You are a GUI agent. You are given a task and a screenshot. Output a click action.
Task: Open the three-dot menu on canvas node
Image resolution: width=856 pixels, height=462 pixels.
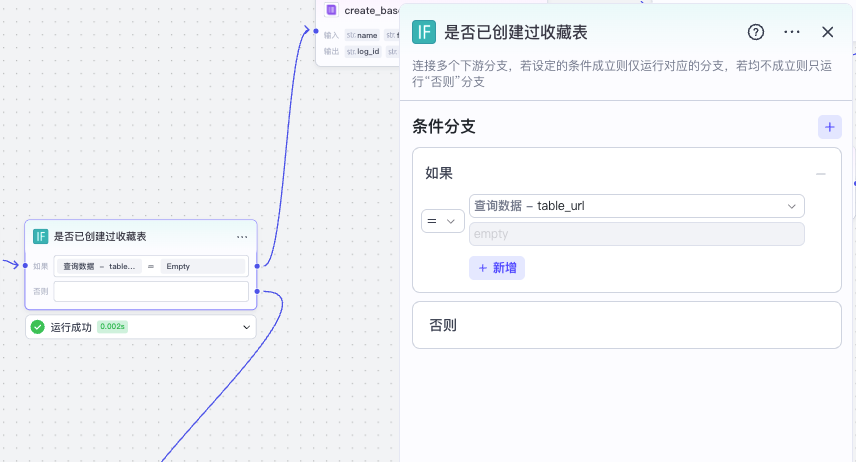pyautogui.click(x=242, y=237)
